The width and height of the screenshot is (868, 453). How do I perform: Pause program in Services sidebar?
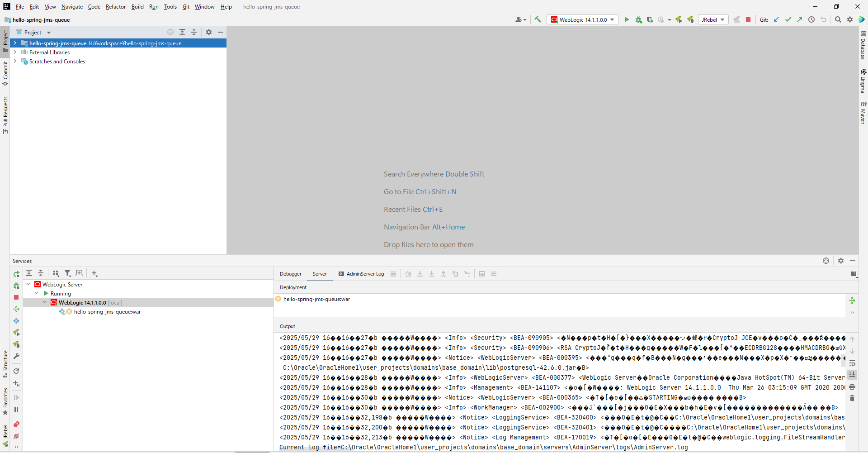16,409
